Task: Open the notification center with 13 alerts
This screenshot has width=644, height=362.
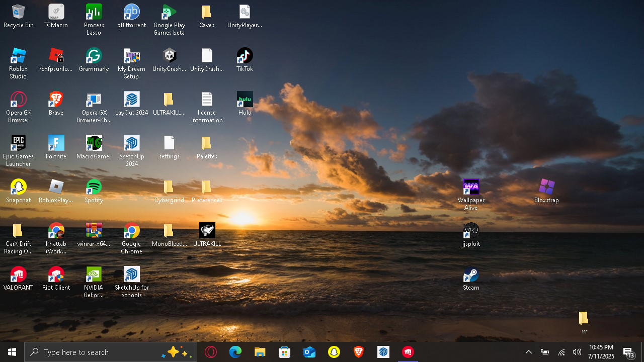Action: tap(628, 352)
